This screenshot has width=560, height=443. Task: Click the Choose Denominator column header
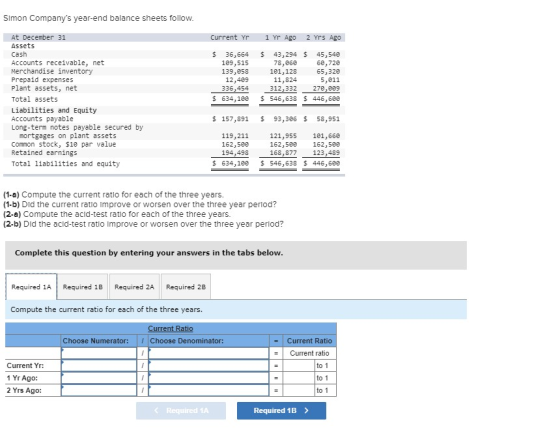pos(186,341)
